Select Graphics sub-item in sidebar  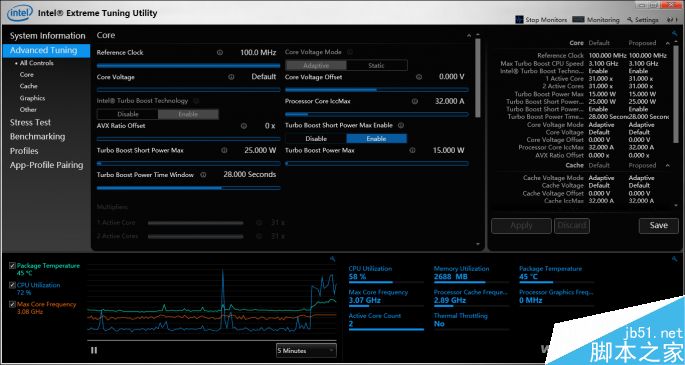(x=32, y=98)
